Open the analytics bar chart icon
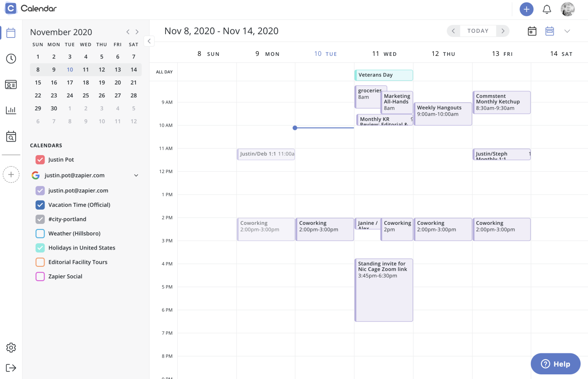This screenshot has height=379, width=588. [11, 110]
